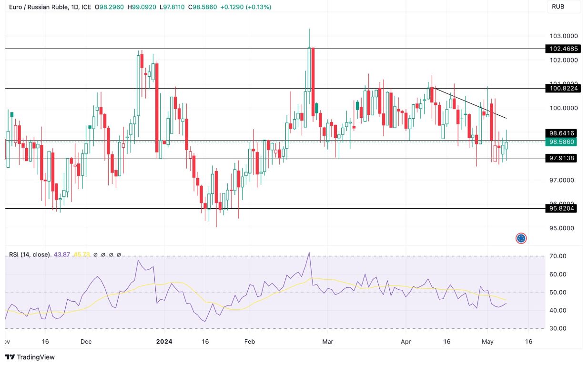Click the EU flag event icon on the chart

click(520, 237)
